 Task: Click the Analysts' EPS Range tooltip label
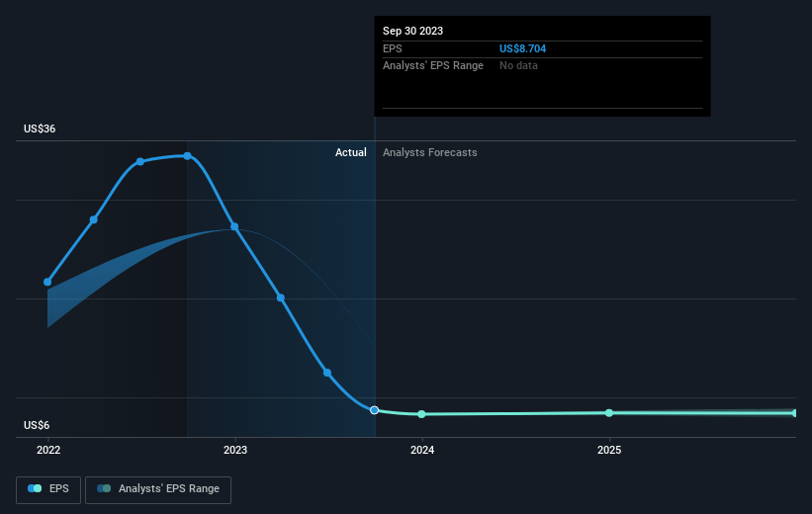(433, 66)
